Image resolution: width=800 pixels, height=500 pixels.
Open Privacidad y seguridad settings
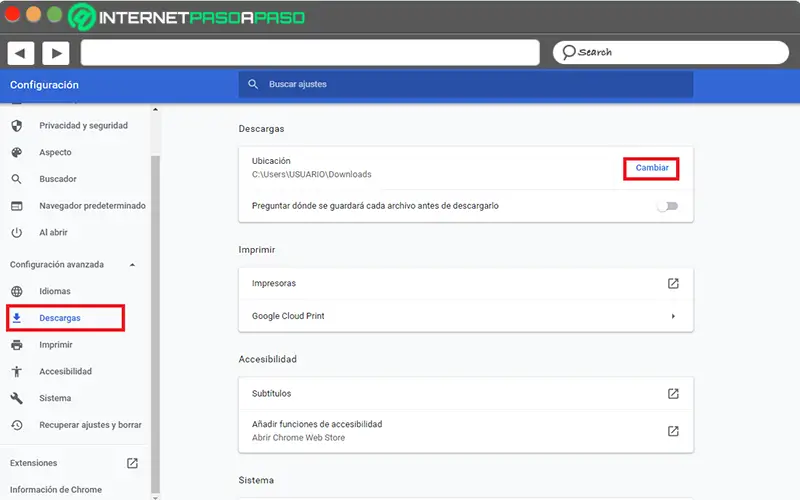(83, 126)
